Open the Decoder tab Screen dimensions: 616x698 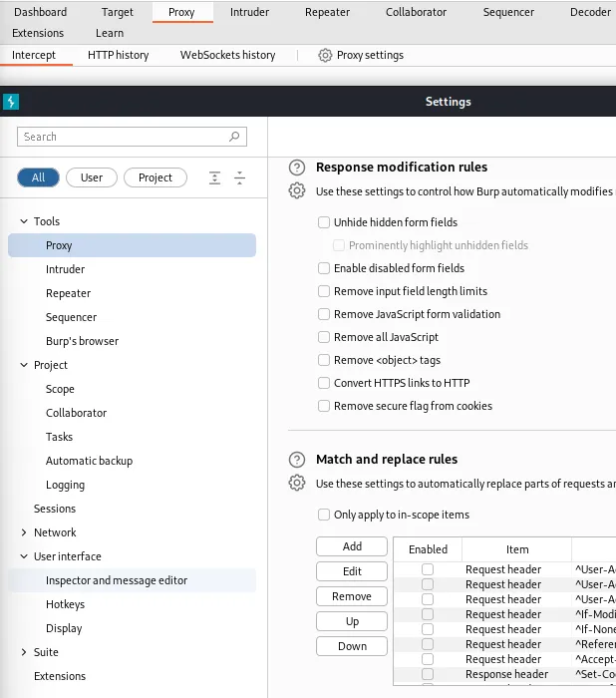[x=590, y=12]
